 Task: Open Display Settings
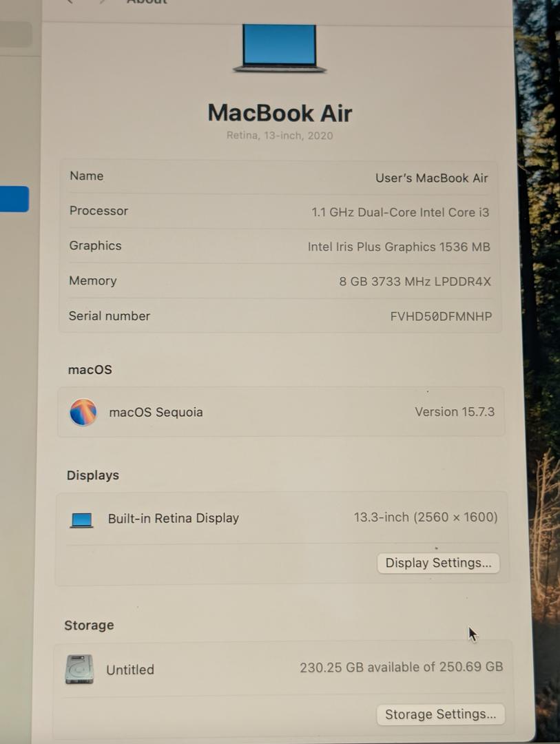(438, 563)
